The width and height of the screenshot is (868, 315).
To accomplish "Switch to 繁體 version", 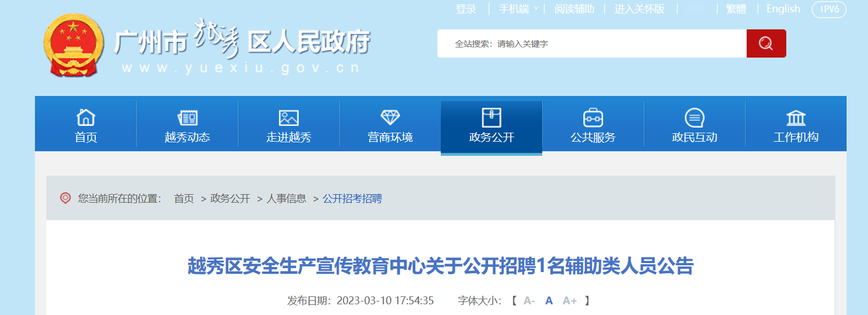I will point(736,9).
